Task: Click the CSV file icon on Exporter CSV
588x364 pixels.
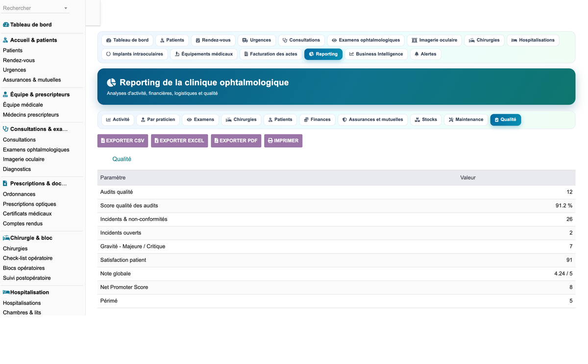Action: click(x=103, y=141)
